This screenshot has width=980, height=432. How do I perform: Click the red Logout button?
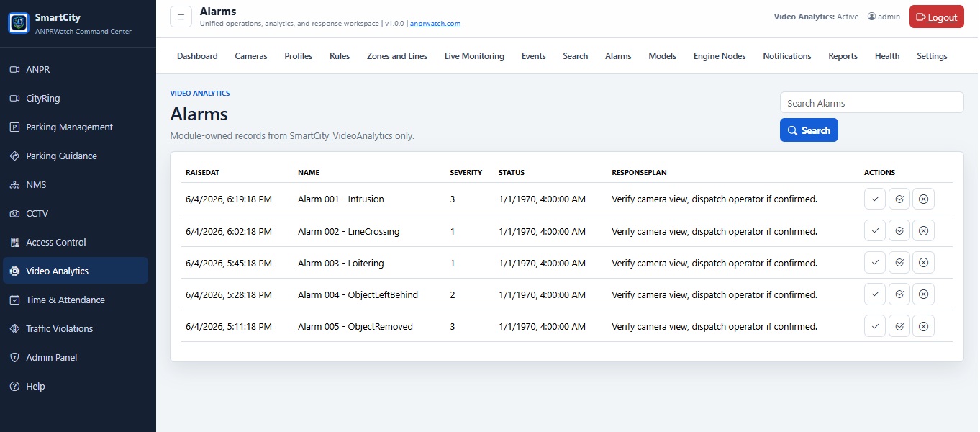[x=936, y=17]
